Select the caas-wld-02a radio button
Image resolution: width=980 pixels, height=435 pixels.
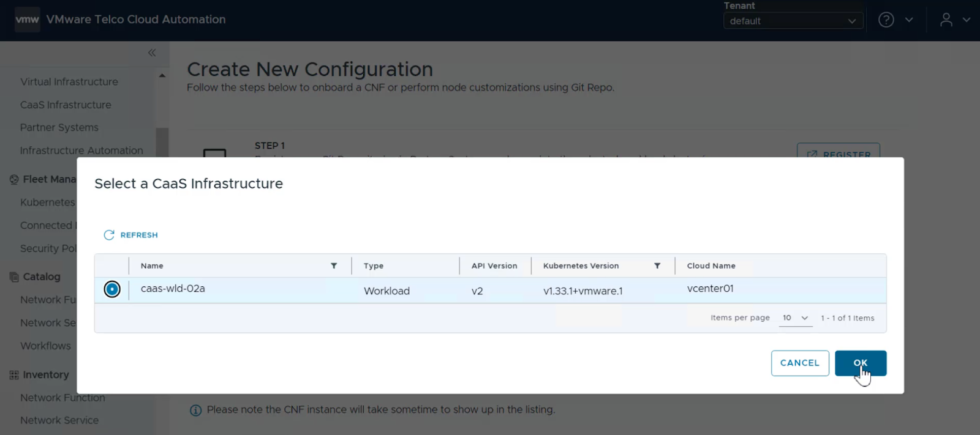click(112, 289)
